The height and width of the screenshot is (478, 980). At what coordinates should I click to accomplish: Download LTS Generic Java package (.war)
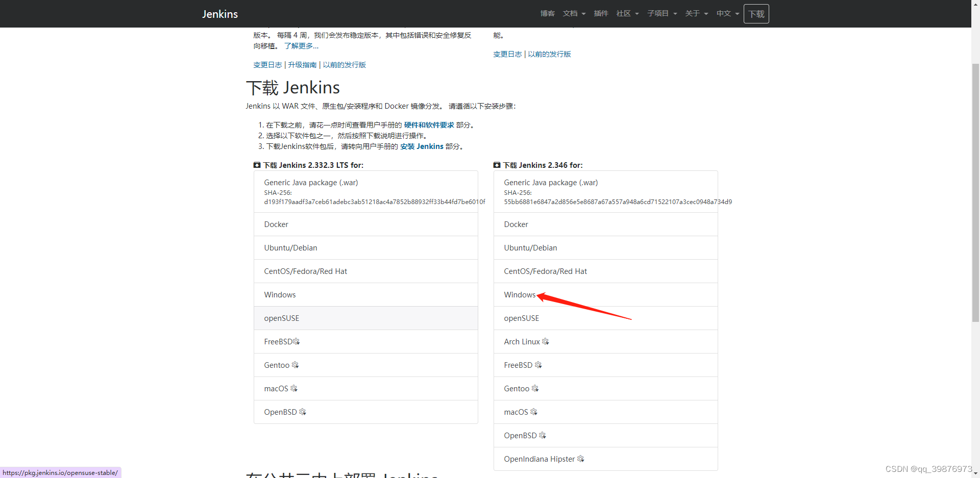pyautogui.click(x=366, y=192)
